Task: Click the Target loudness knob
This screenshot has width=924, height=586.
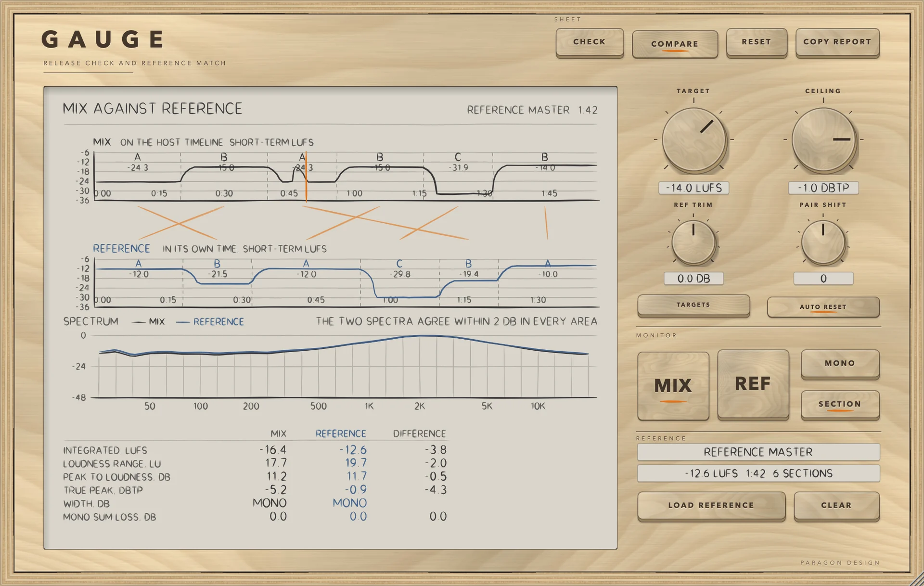Action: (x=693, y=140)
